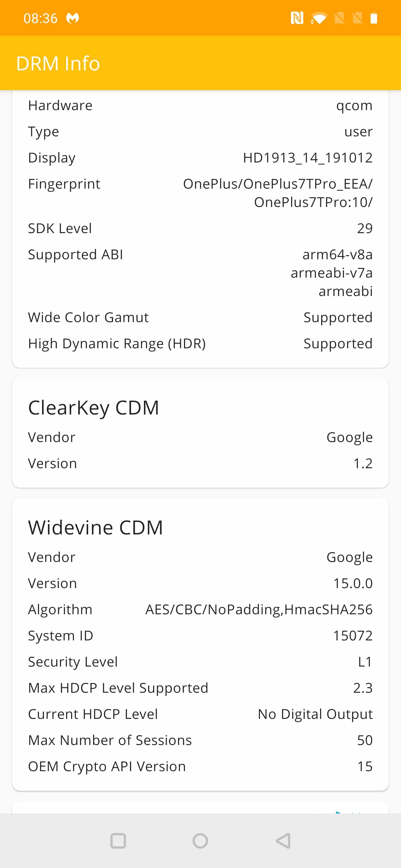This screenshot has width=401, height=868.
Task: Tap the Display HD1913_14_191012 value
Action: pos(308,158)
